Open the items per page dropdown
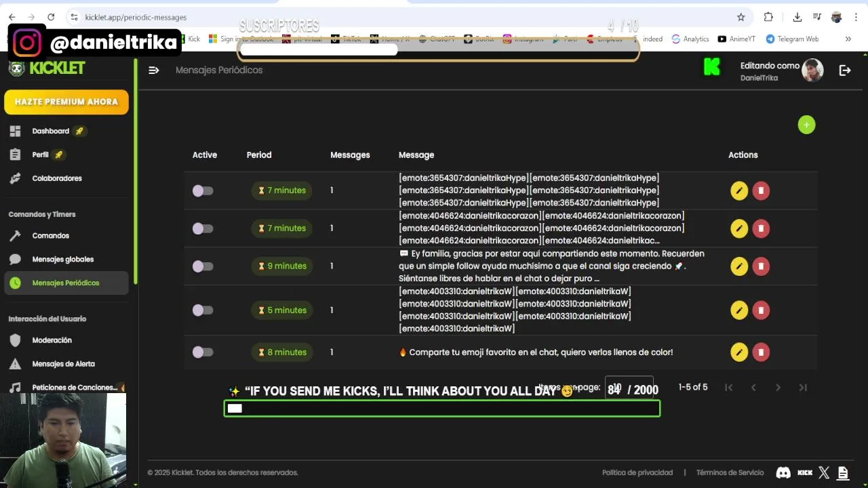This screenshot has height=488, width=868. [x=629, y=388]
